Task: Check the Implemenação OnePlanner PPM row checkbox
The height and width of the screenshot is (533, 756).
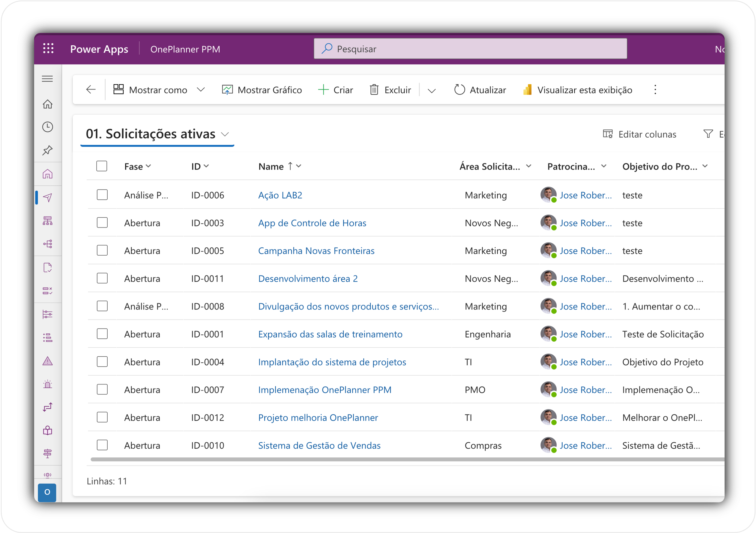Action: (102, 389)
